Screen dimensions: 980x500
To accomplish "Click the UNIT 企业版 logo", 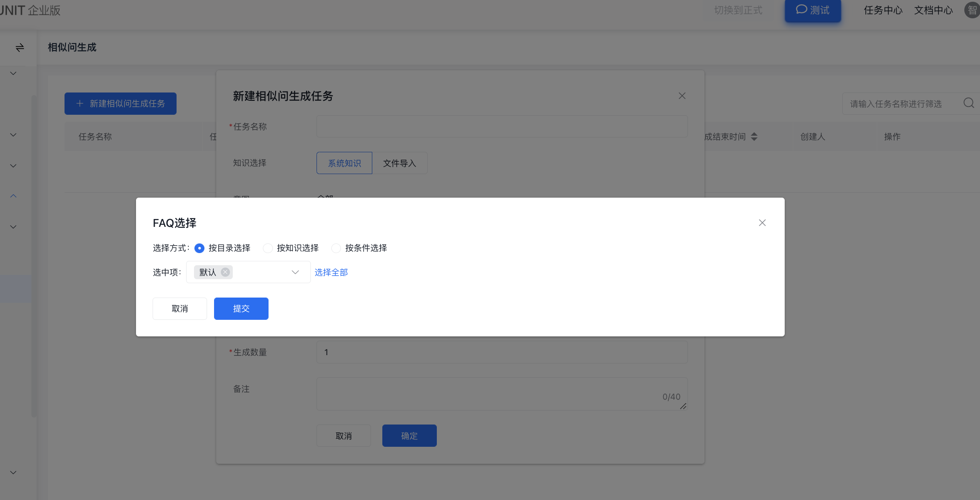I will pyautogui.click(x=30, y=10).
